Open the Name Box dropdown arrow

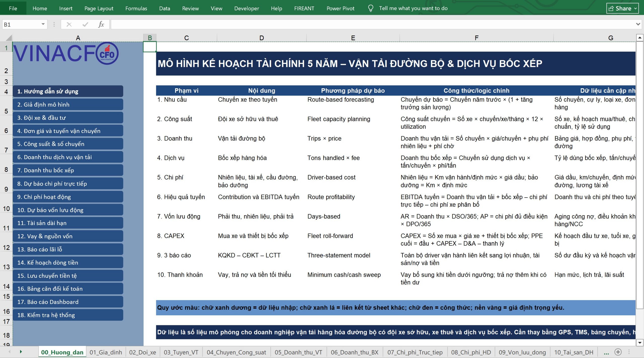(43, 24)
